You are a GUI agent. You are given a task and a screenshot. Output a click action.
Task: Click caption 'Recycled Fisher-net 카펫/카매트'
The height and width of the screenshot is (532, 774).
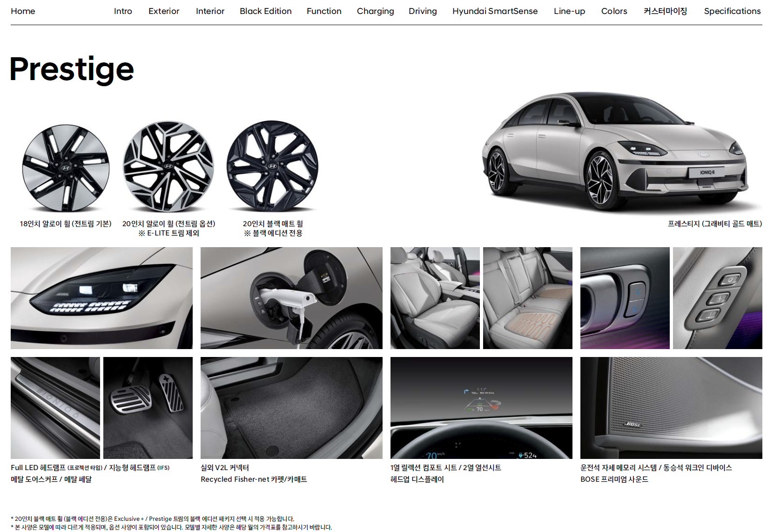pos(254,479)
